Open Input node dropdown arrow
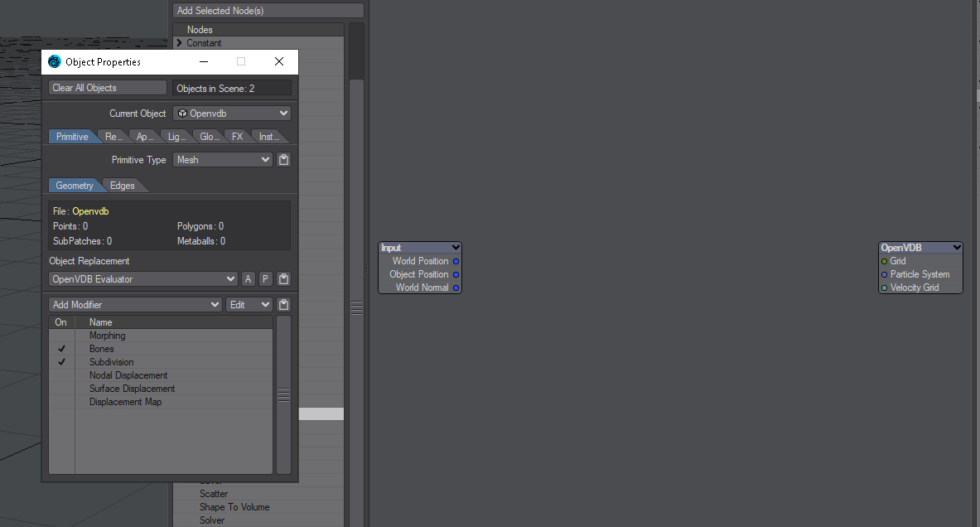This screenshot has width=980, height=527. pos(456,248)
